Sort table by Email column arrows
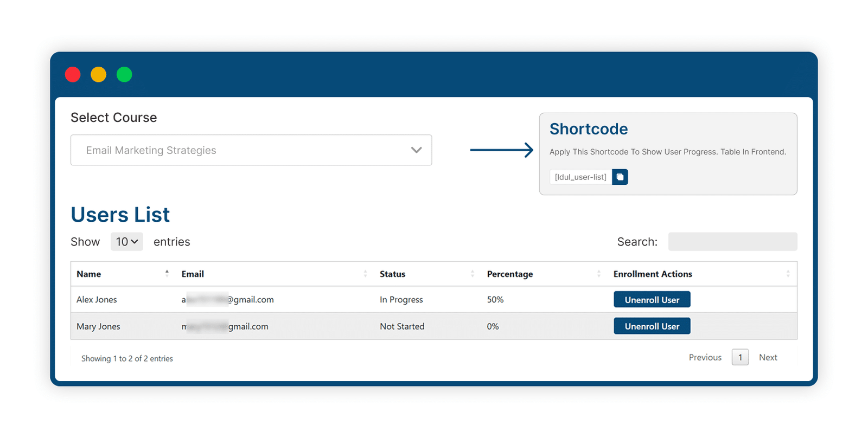The height and width of the screenshot is (438, 868). (x=365, y=274)
